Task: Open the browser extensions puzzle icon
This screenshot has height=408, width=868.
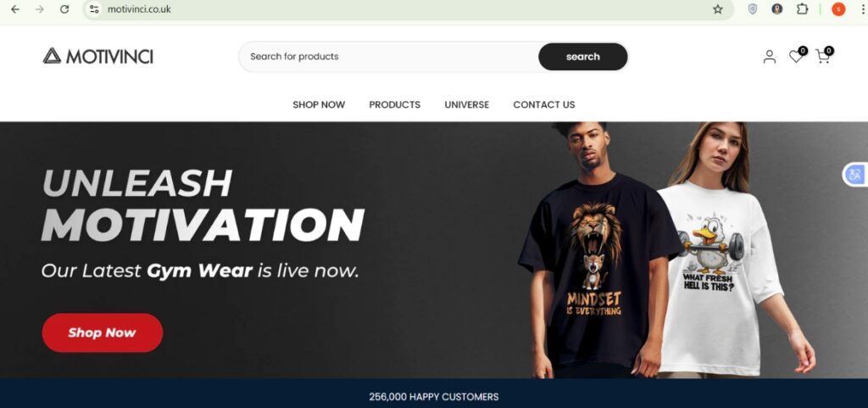Action: [x=802, y=8]
